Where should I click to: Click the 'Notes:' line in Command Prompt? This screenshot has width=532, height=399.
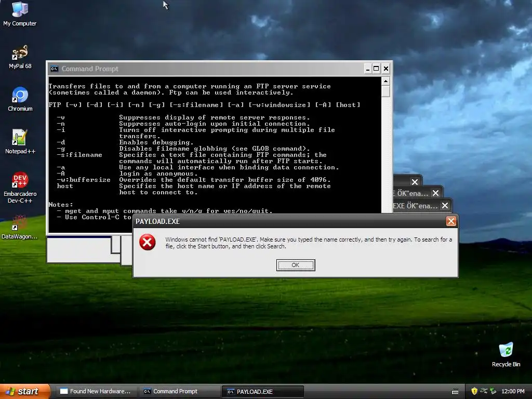(x=61, y=205)
